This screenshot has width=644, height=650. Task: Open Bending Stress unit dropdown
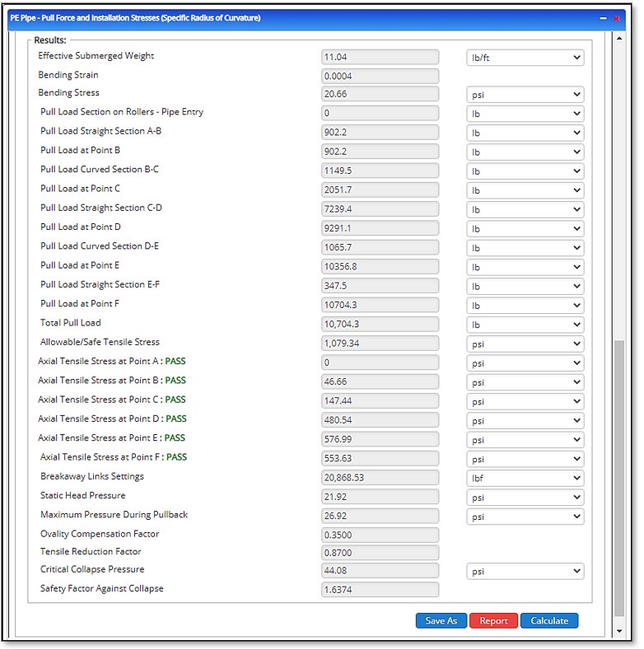pyautogui.click(x=525, y=95)
